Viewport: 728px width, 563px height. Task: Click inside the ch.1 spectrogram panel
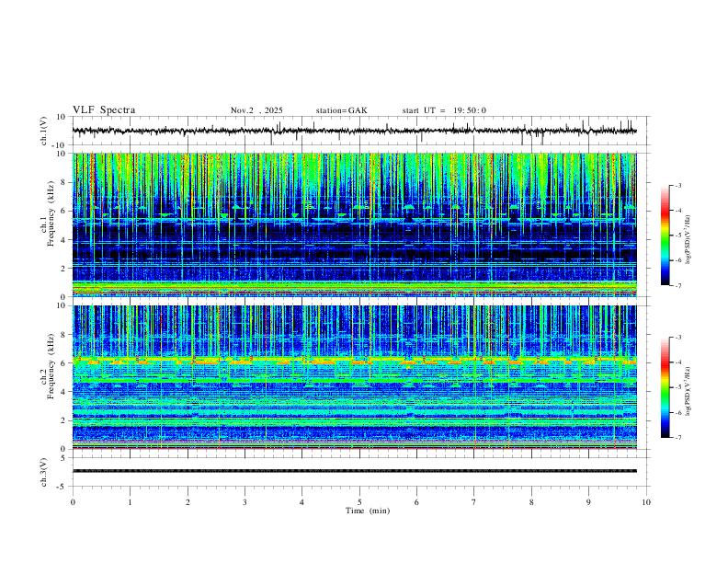pos(355,224)
